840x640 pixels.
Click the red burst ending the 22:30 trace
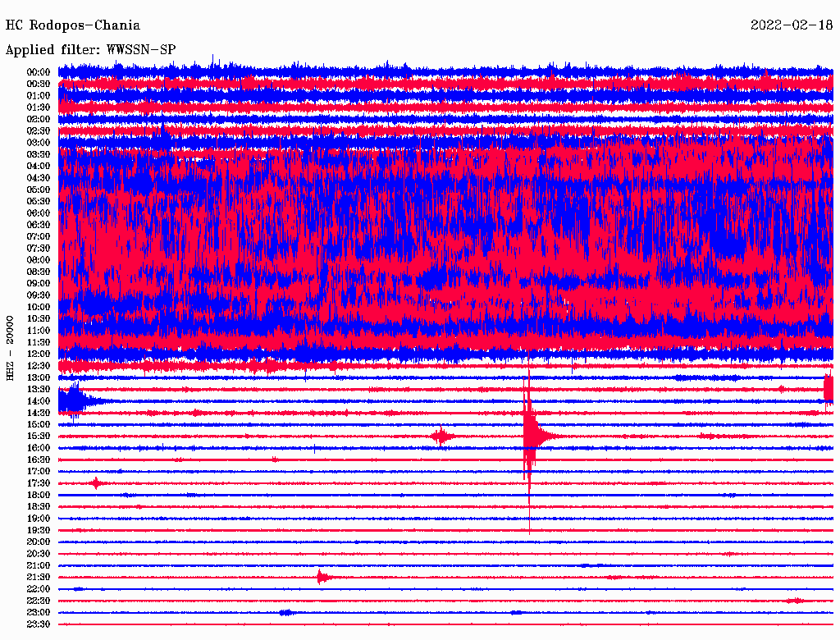point(794,601)
